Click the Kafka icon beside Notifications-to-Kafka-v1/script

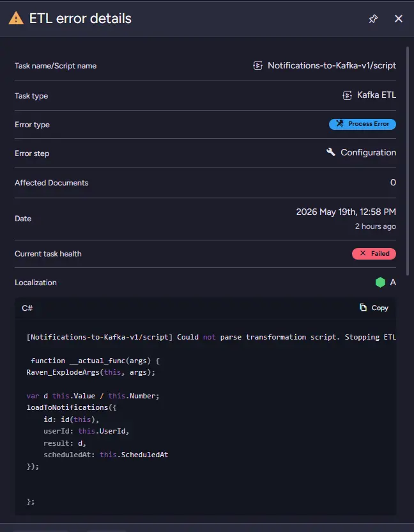point(257,65)
